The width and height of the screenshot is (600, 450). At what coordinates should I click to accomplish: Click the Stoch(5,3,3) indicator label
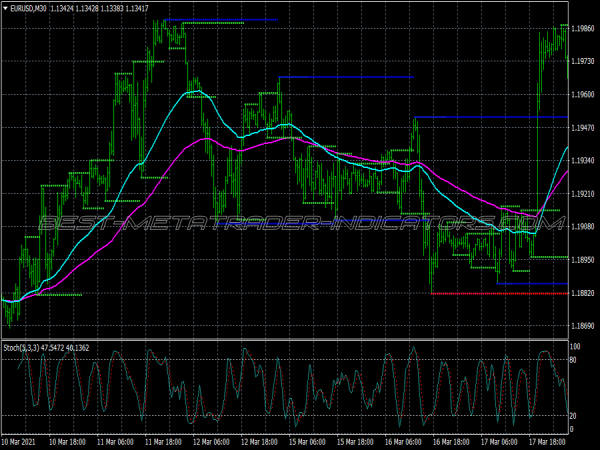tap(21, 348)
